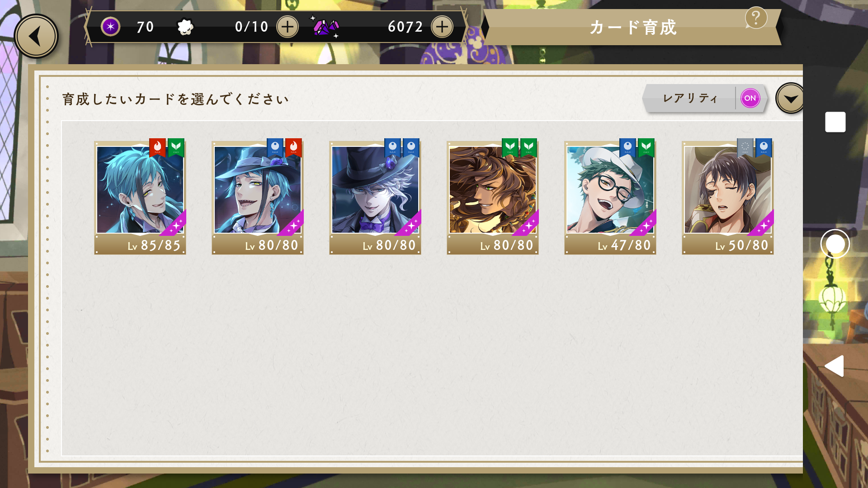
Task: Tap the purple star rank icon
Action: pos(110,27)
